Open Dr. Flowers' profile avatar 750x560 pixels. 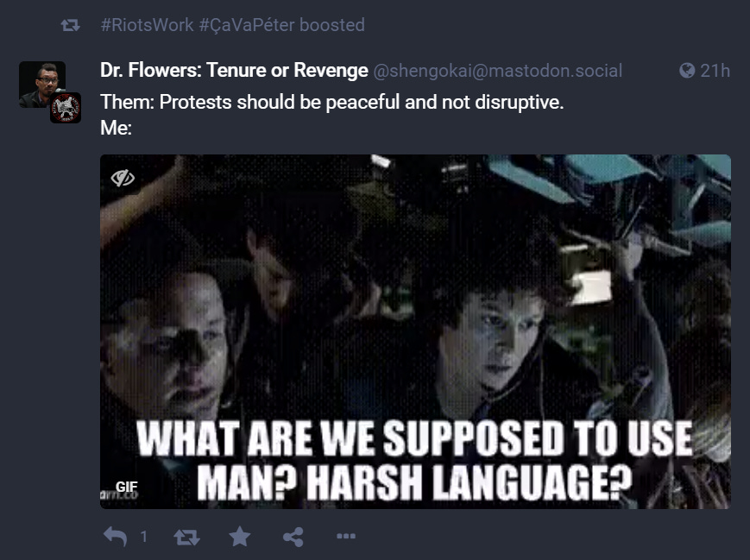pyautogui.click(x=42, y=85)
